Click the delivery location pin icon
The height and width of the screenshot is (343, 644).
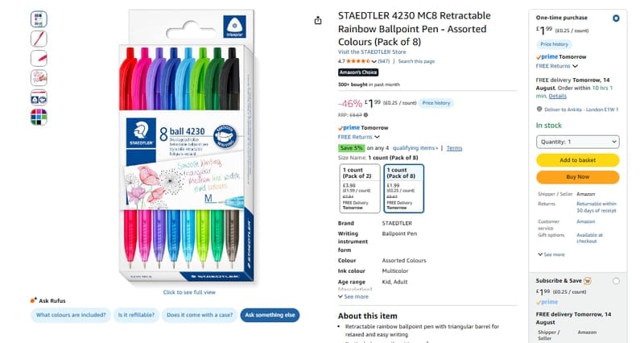(x=539, y=109)
